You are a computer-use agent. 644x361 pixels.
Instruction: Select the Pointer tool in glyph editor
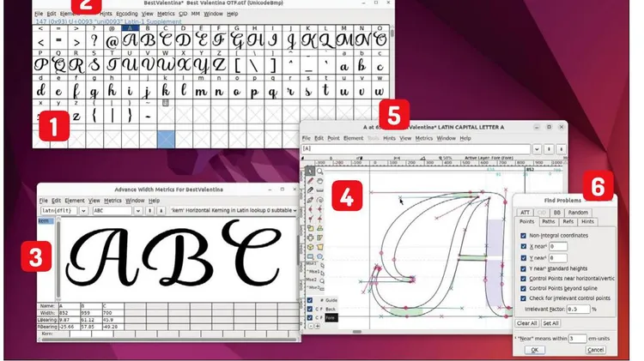(310, 171)
